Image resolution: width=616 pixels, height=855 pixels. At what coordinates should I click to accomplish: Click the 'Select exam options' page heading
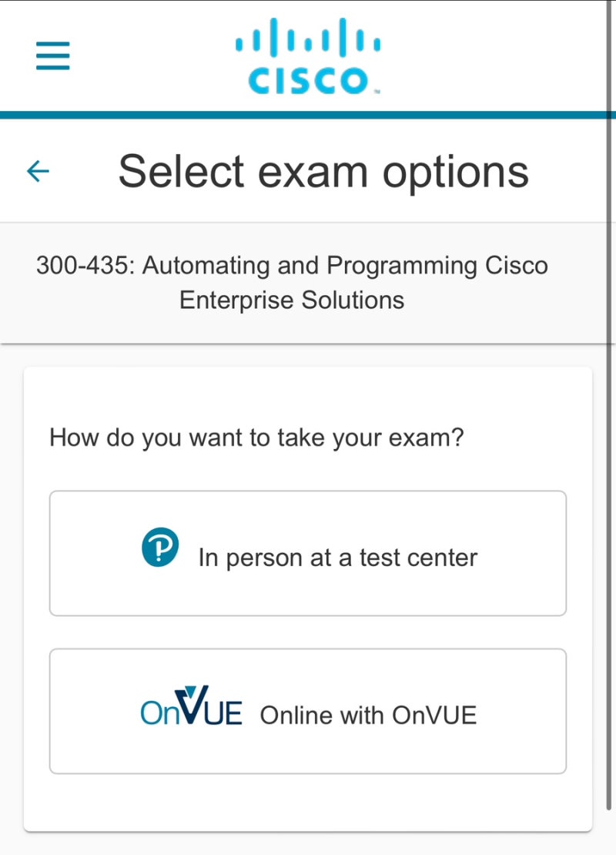click(323, 171)
